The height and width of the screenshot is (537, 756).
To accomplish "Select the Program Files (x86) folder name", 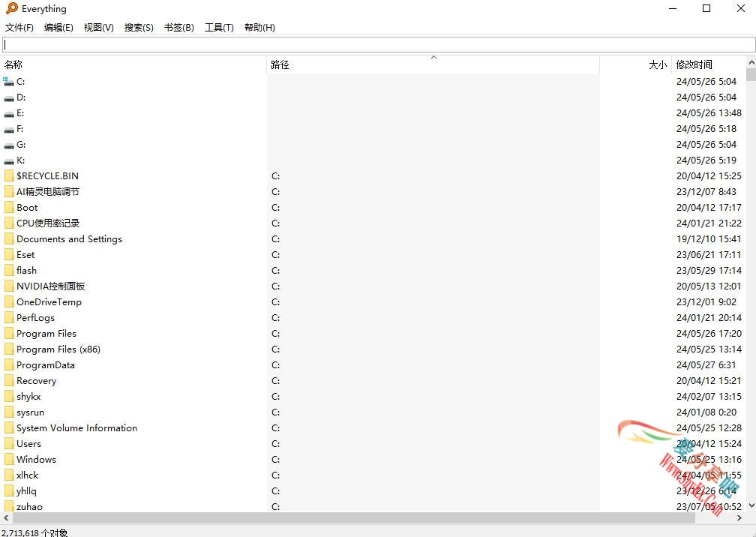I will [x=58, y=349].
